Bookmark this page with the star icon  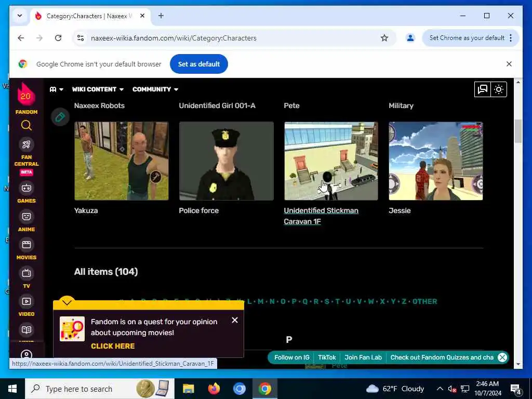click(x=384, y=38)
